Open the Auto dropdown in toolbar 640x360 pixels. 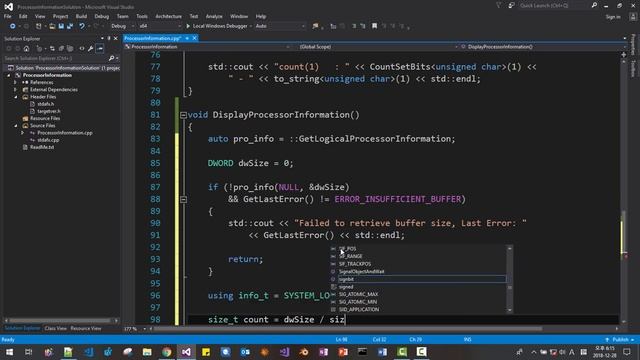[x=280, y=26]
